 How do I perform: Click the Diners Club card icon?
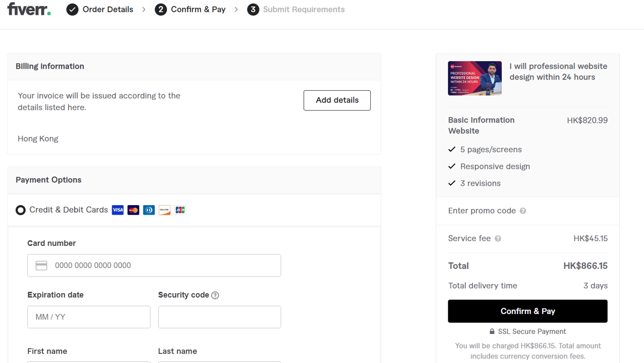(149, 210)
